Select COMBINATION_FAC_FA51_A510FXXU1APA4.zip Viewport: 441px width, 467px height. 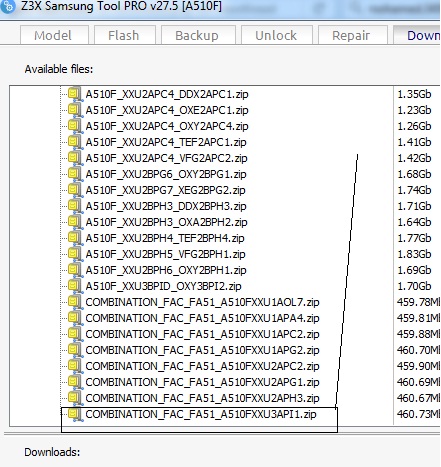[202, 318]
